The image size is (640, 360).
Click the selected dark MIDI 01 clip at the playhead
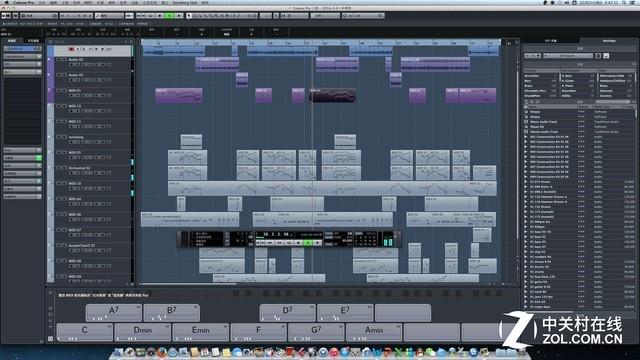pos(333,96)
